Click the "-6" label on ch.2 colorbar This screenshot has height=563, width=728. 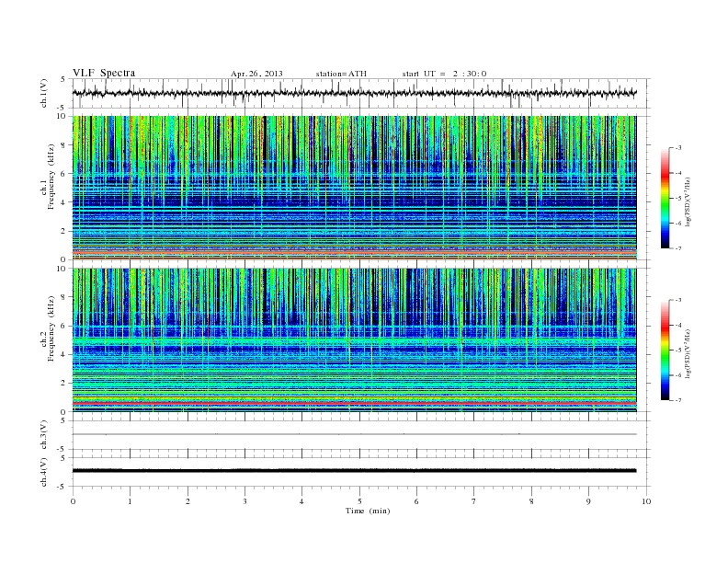coord(678,375)
